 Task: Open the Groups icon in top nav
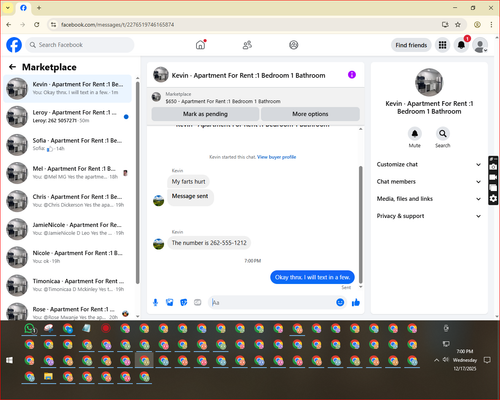[x=294, y=45]
